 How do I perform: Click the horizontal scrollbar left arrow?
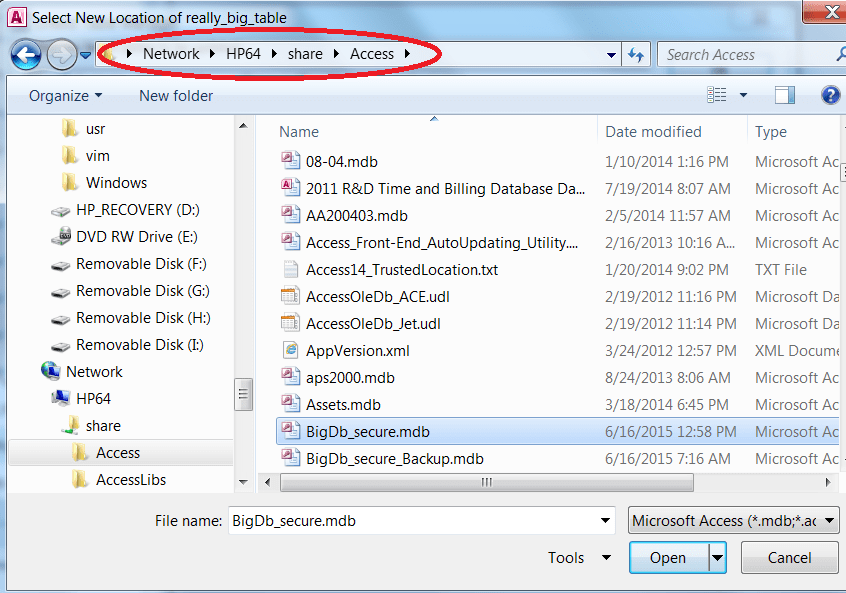[x=268, y=482]
